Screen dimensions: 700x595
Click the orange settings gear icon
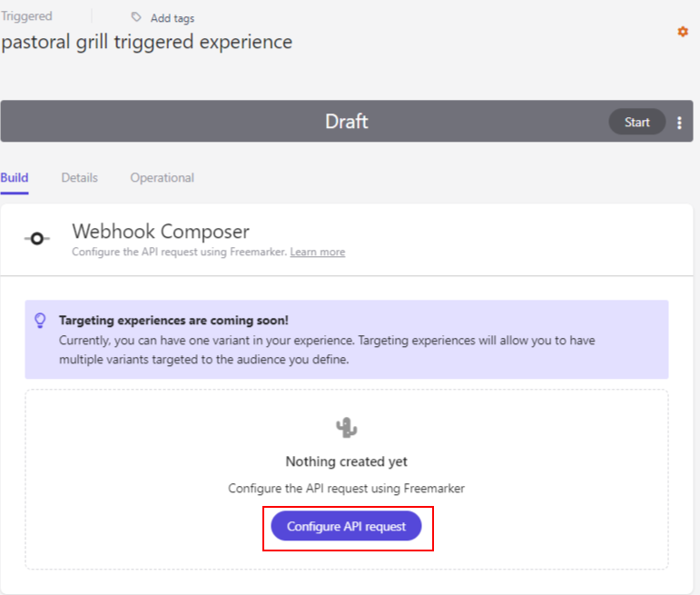click(x=683, y=32)
